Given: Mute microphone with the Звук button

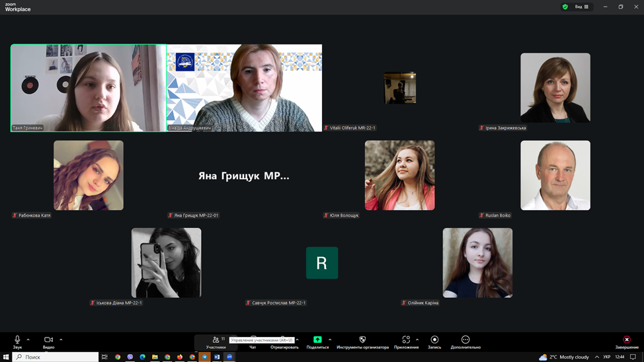Looking at the screenshot, I should (17, 340).
